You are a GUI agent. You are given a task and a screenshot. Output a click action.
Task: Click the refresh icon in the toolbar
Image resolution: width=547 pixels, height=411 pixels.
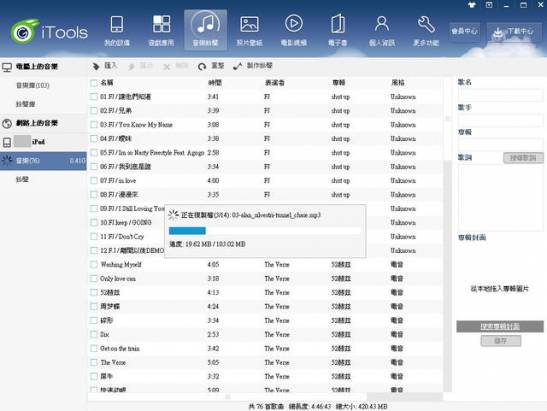click(x=202, y=66)
